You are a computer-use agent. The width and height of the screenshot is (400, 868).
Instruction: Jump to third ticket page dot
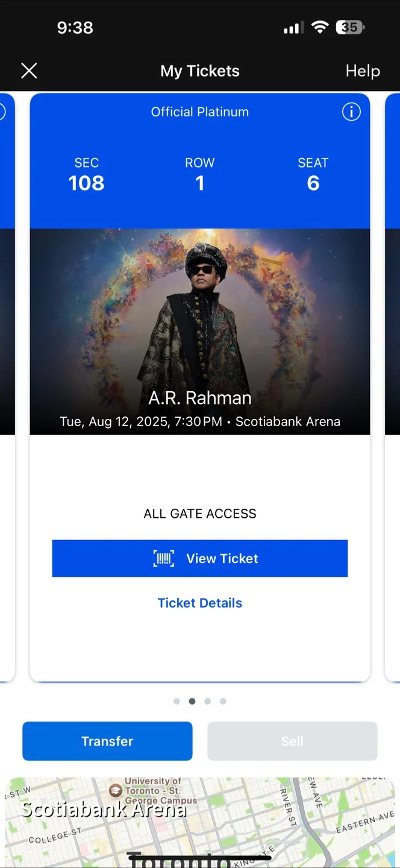208,701
